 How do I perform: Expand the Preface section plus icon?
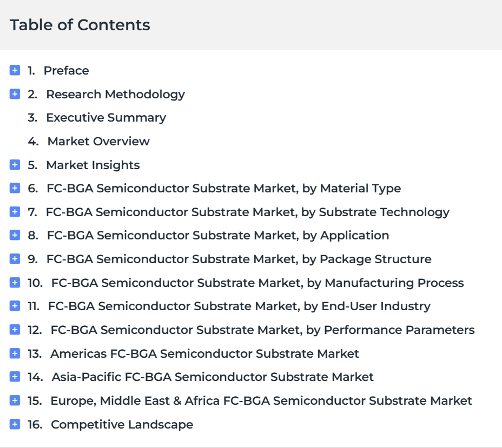pos(15,70)
